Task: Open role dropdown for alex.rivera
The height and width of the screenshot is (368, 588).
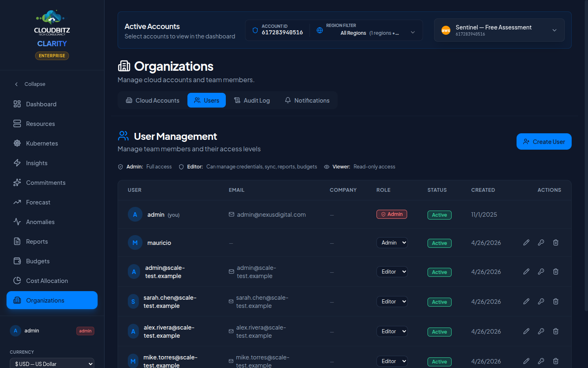Action: coord(392,331)
